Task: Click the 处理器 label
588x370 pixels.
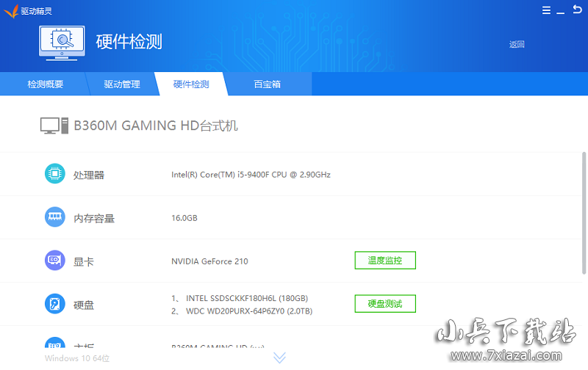Action: [88, 175]
